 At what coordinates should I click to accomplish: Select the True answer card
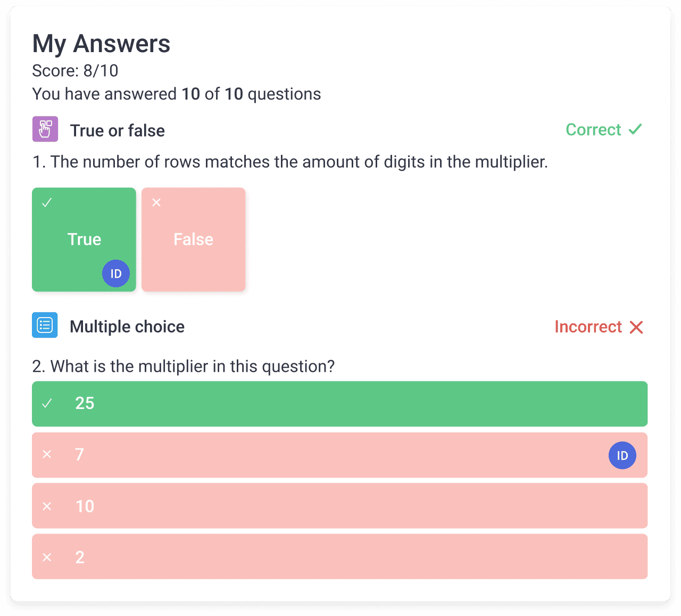(84, 239)
